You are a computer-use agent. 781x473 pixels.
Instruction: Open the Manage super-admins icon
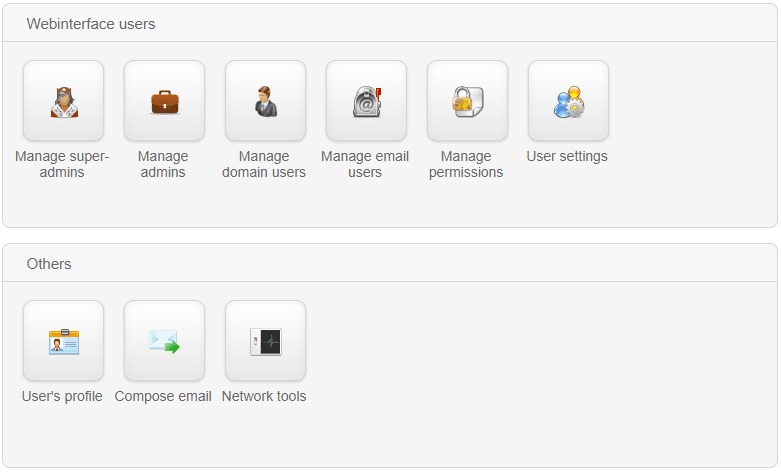pyautogui.click(x=63, y=101)
